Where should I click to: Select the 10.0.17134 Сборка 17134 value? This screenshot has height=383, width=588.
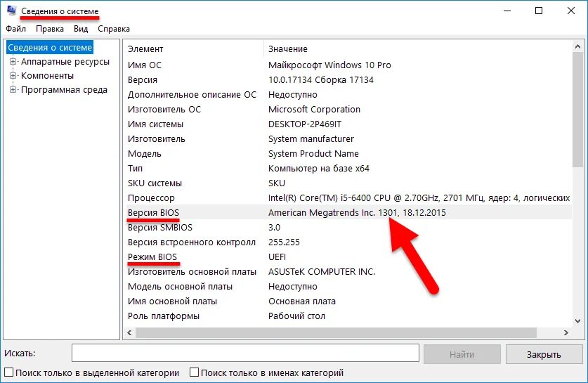(321, 80)
